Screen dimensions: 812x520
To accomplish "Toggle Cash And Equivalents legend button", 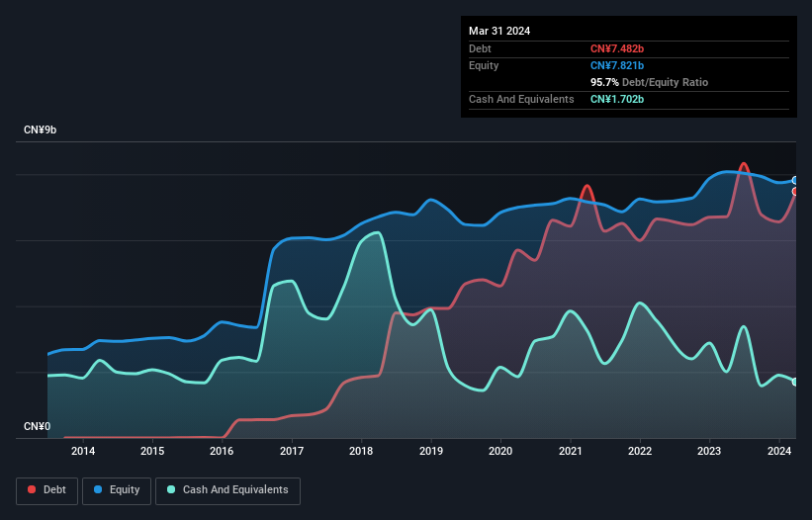I will [x=227, y=490].
